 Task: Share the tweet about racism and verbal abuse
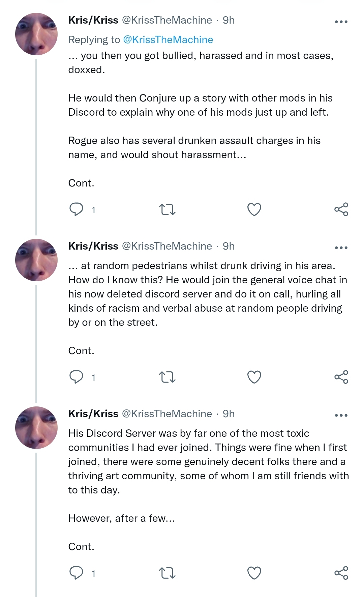[341, 377]
